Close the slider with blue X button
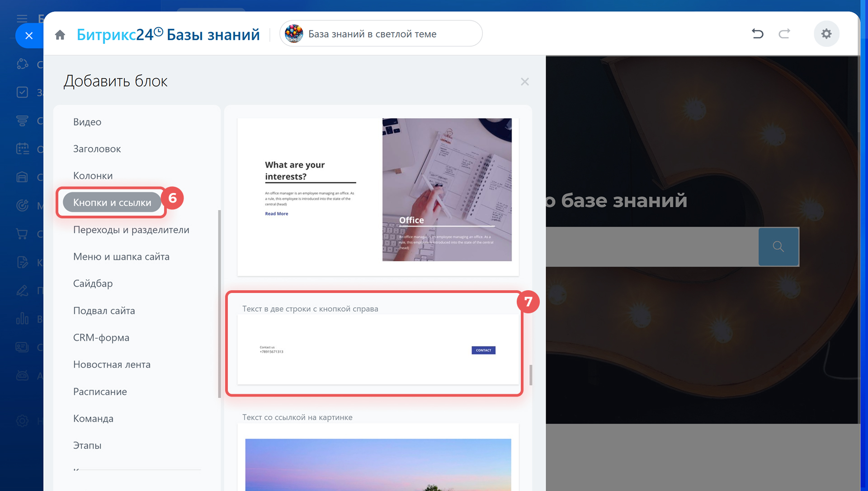Viewport: 868px width, 491px height. (29, 35)
